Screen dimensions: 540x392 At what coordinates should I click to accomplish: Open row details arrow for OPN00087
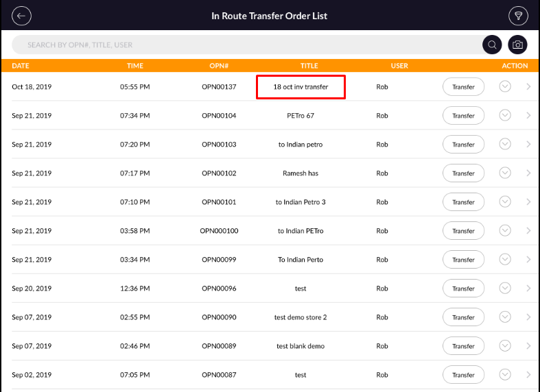tap(528, 375)
